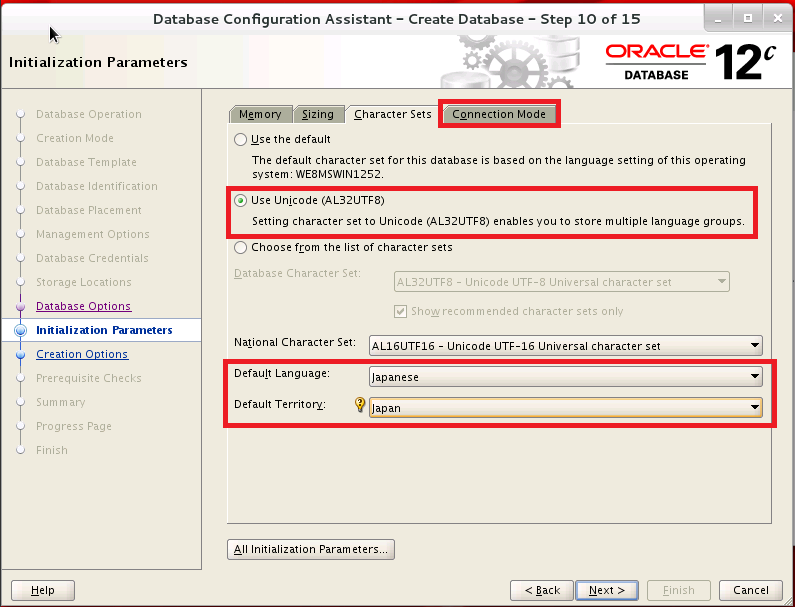Click the Database Options step bullet icon
Viewport: 796px width, 608px height.
20,306
